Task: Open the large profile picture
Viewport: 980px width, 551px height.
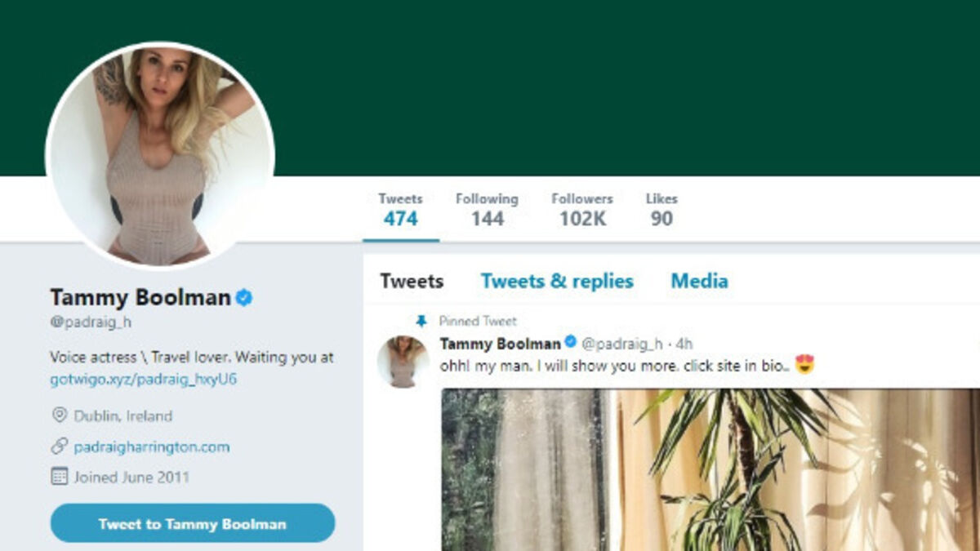Action: pos(160,155)
